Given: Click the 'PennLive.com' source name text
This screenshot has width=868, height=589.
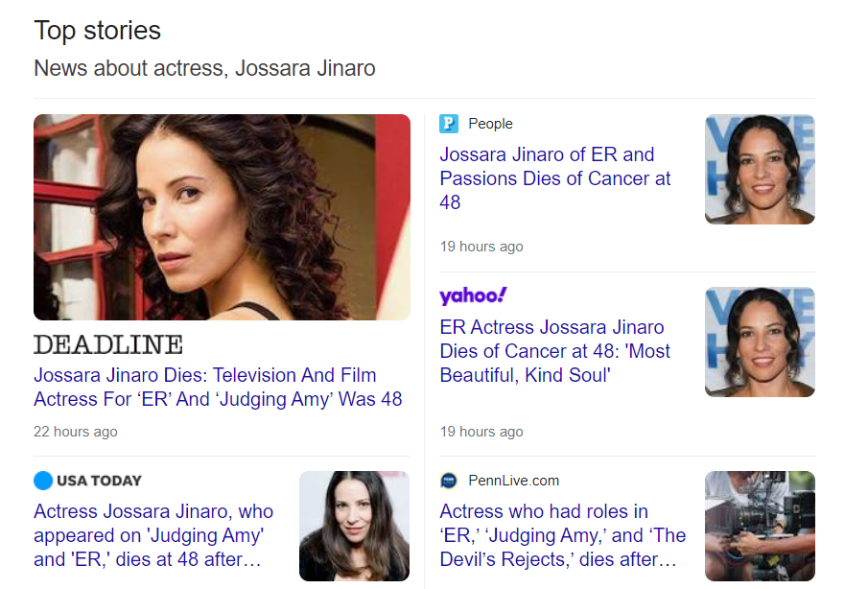Looking at the screenshot, I should coord(513,481).
